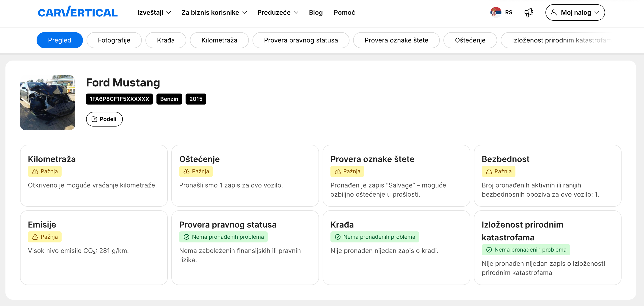Open the Provera oznake štete card

pos(396,176)
